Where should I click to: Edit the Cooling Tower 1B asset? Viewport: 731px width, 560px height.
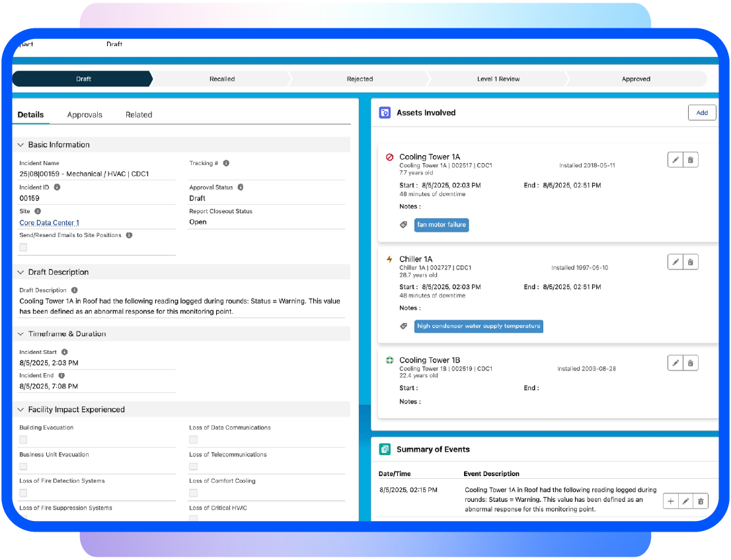pyautogui.click(x=675, y=363)
